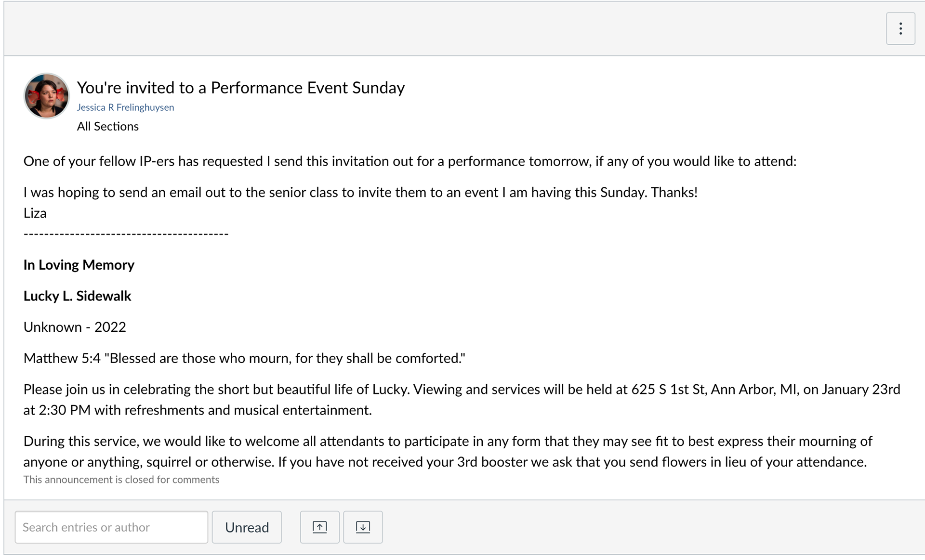Image resolution: width=925 pixels, height=560 pixels.
Task: Click the collapse replies up-arrow icon
Action: pos(319,527)
